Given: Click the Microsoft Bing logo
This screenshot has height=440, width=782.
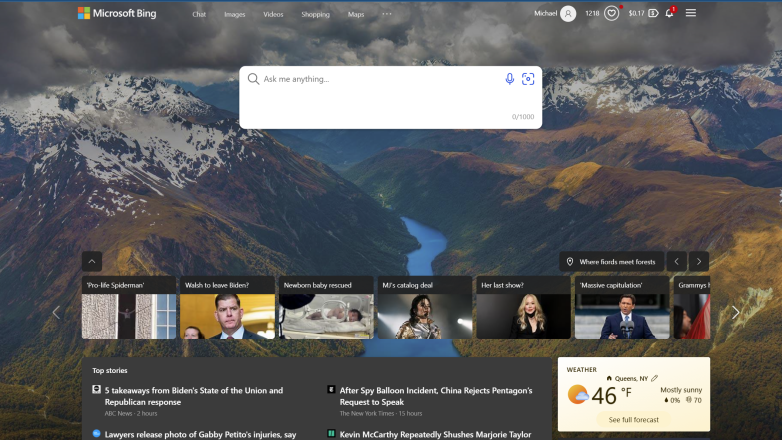Looking at the screenshot, I should (x=117, y=13).
